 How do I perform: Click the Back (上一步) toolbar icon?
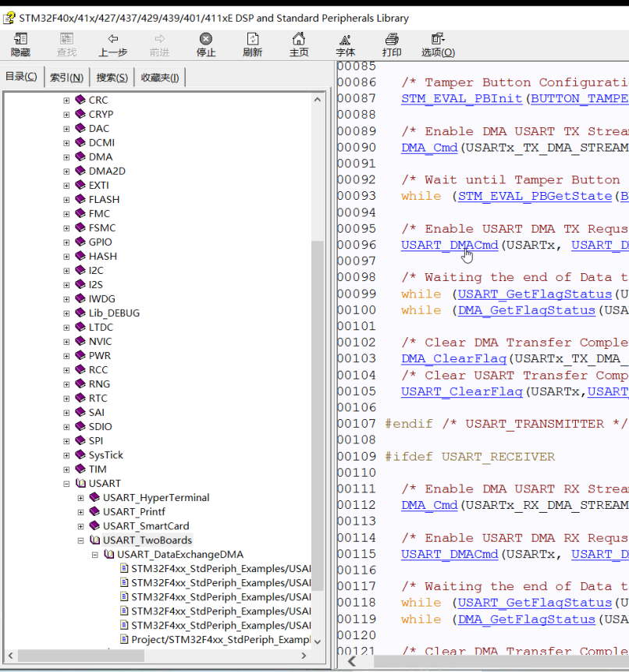pos(113,39)
